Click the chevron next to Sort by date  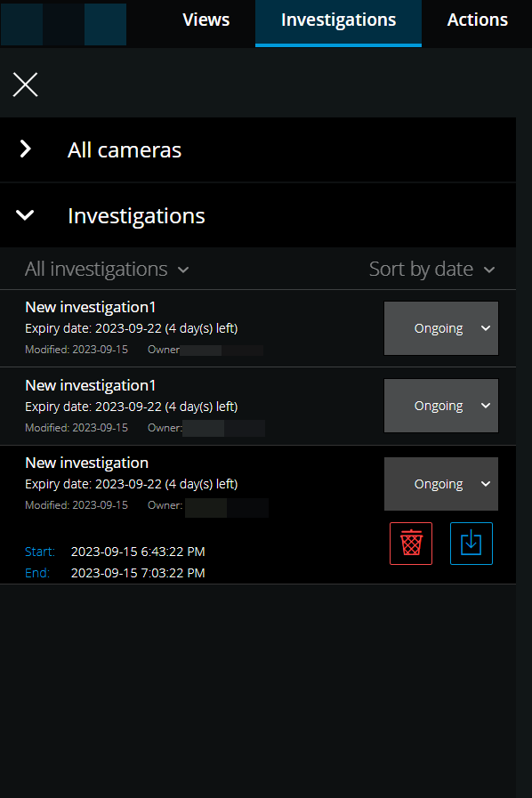tap(489, 270)
